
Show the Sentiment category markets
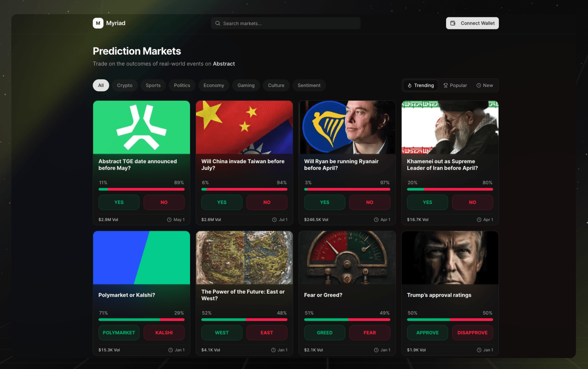(309, 85)
